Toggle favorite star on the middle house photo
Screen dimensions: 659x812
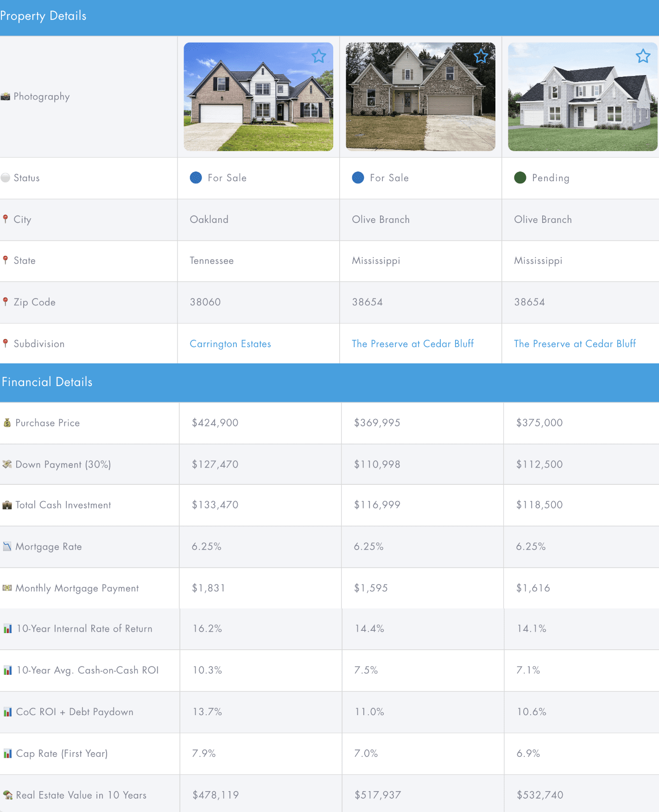pos(481,57)
